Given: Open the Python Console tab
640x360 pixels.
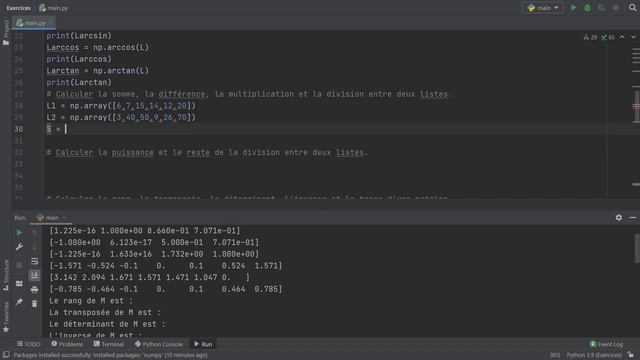Looking at the screenshot, I should pos(159,344).
